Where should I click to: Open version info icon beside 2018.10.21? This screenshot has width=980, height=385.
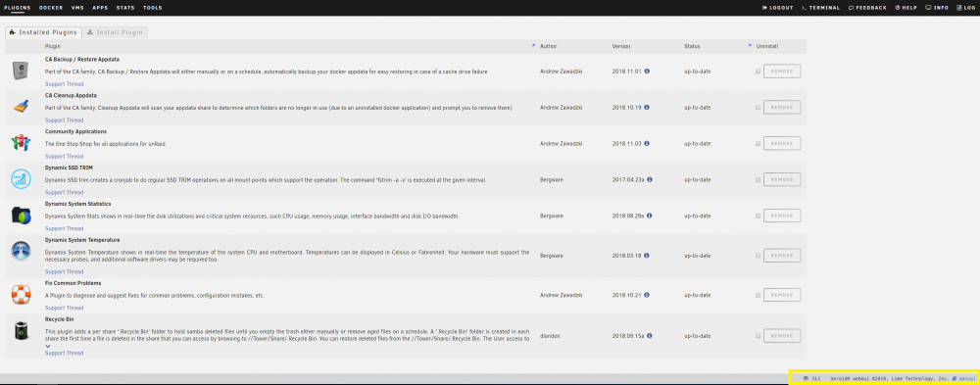647,295
